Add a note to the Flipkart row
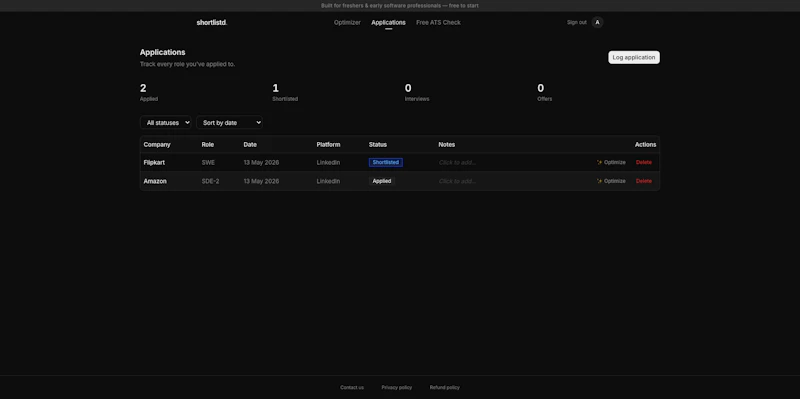 pyautogui.click(x=457, y=162)
